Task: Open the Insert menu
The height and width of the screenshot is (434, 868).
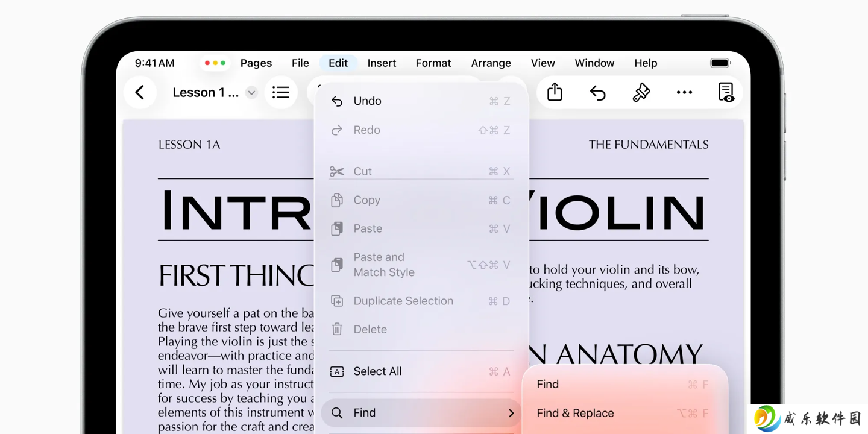Action: pyautogui.click(x=382, y=63)
